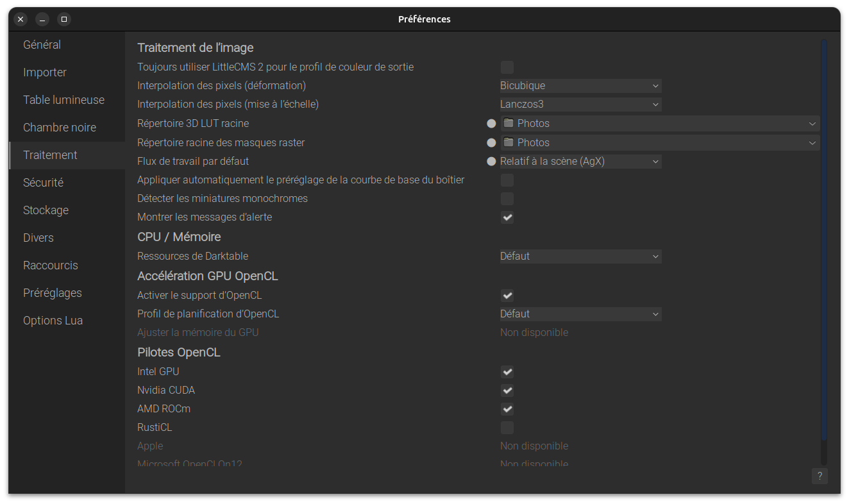Click the help question mark icon
The width and height of the screenshot is (849, 504).
819,476
